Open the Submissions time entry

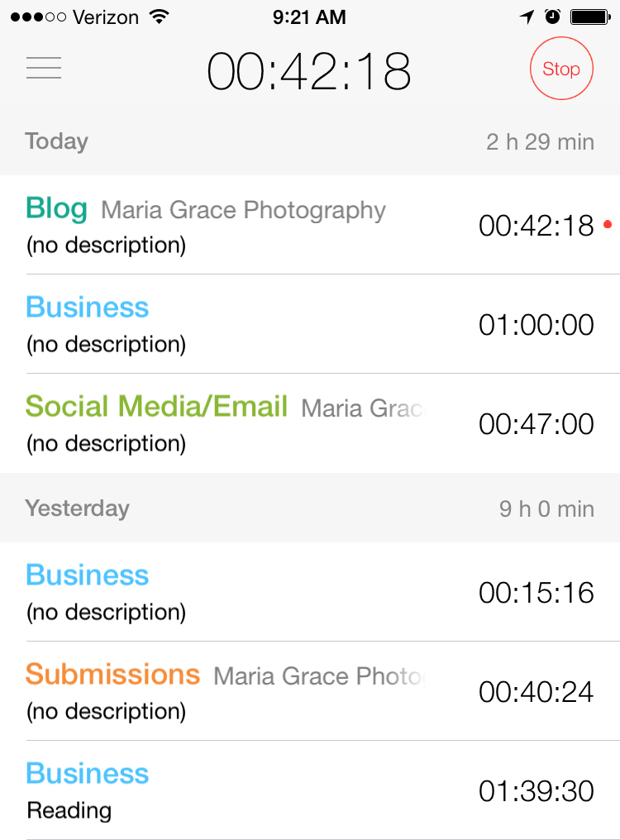(310, 691)
